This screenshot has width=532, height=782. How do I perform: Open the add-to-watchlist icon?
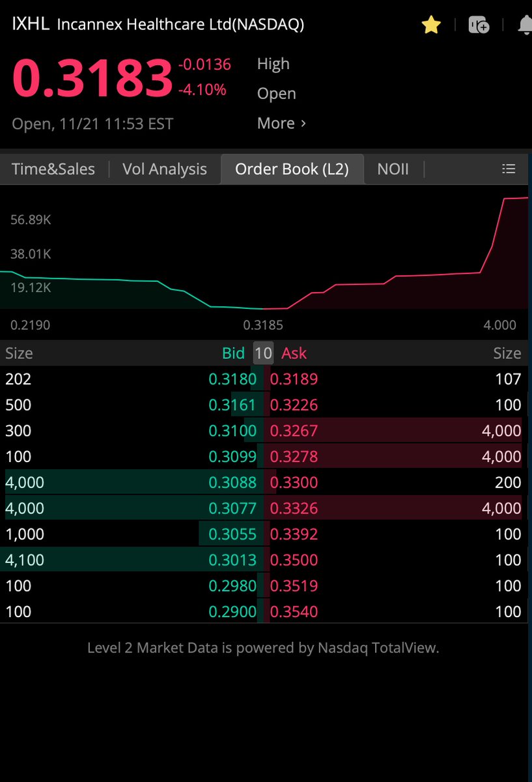479,25
